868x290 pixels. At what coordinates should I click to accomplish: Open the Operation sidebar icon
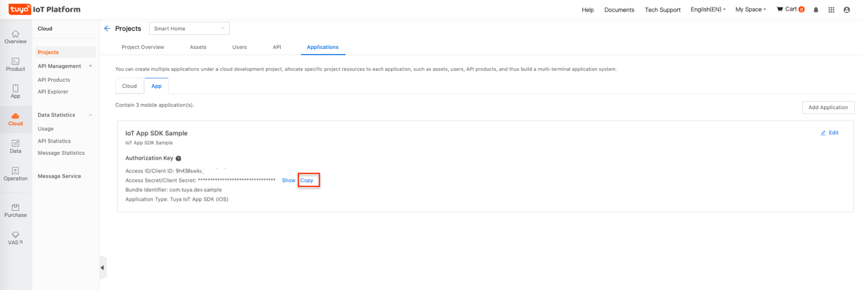click(x=15, y=174)
